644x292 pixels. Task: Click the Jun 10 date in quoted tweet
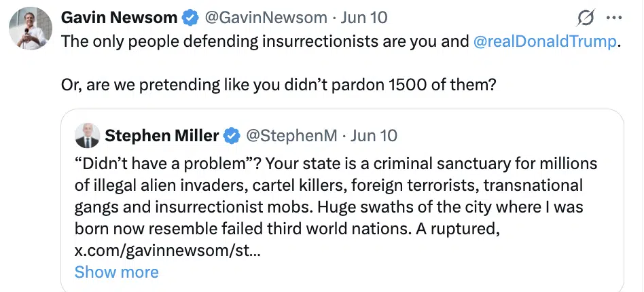[x=374, y=136]
